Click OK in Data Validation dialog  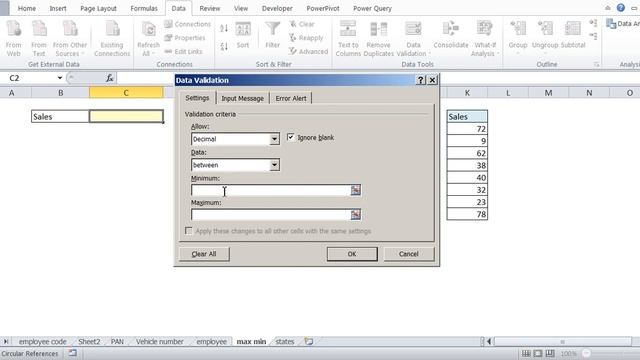click(352, 254)
